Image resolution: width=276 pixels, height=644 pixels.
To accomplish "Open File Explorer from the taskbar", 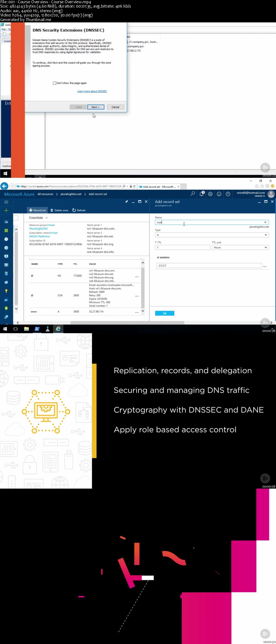I will 26,329.
